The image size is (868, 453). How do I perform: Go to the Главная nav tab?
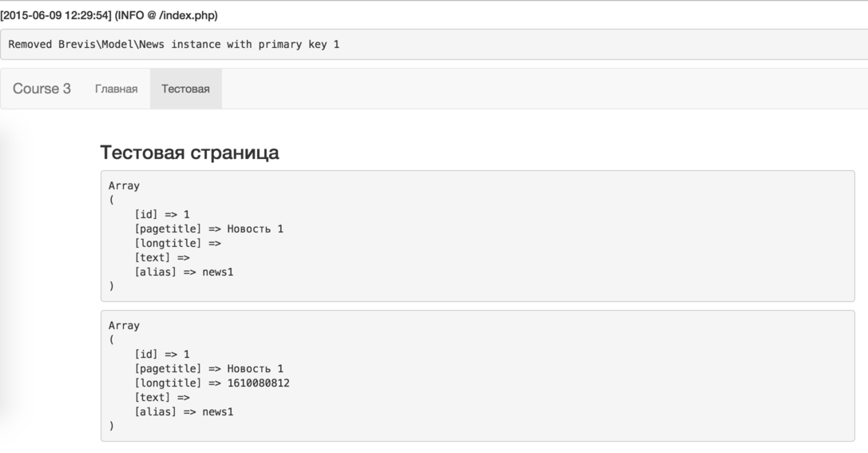[x=117, y=89]
